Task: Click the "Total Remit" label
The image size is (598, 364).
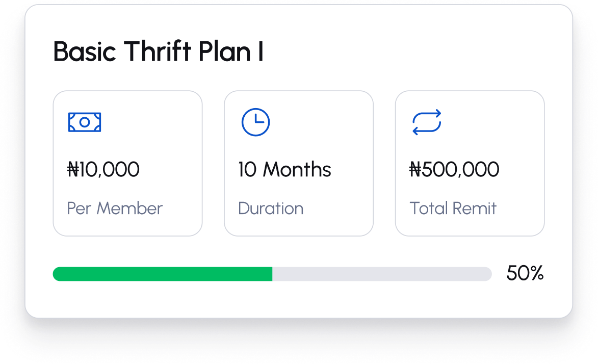Action: point(453,209)
